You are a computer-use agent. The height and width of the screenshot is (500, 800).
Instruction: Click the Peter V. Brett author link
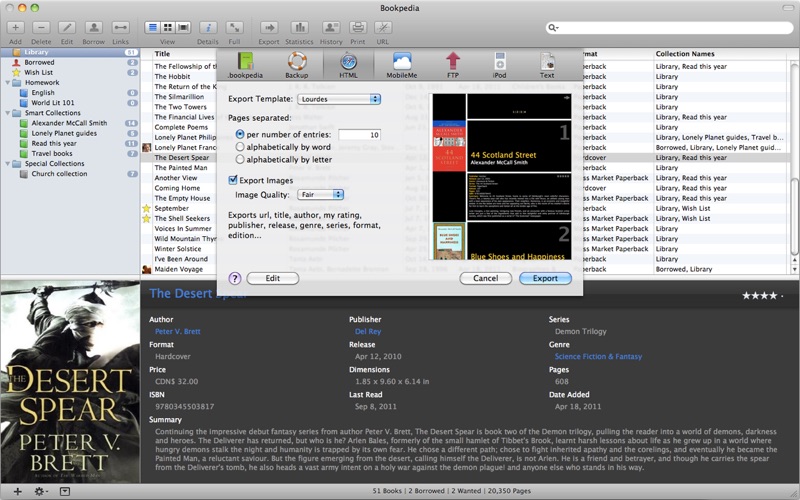[x=176, y=331]
